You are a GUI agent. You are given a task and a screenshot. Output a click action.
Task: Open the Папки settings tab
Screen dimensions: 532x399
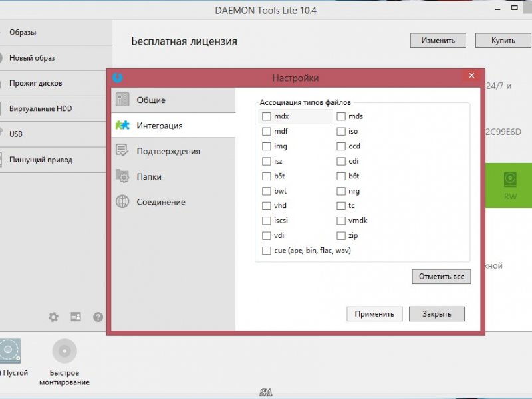[x=174, y=176]
